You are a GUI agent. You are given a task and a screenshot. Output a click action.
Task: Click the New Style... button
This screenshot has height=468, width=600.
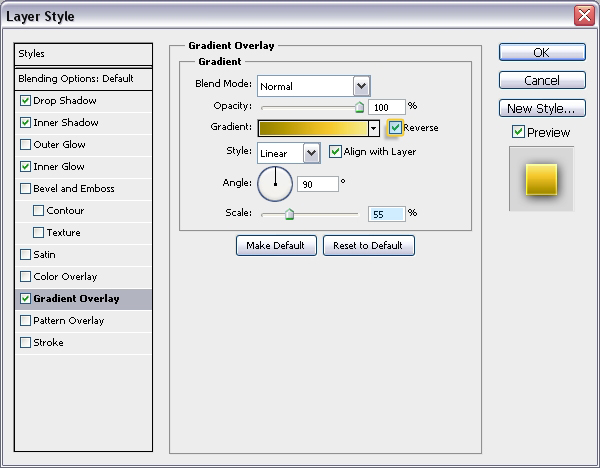541,108
